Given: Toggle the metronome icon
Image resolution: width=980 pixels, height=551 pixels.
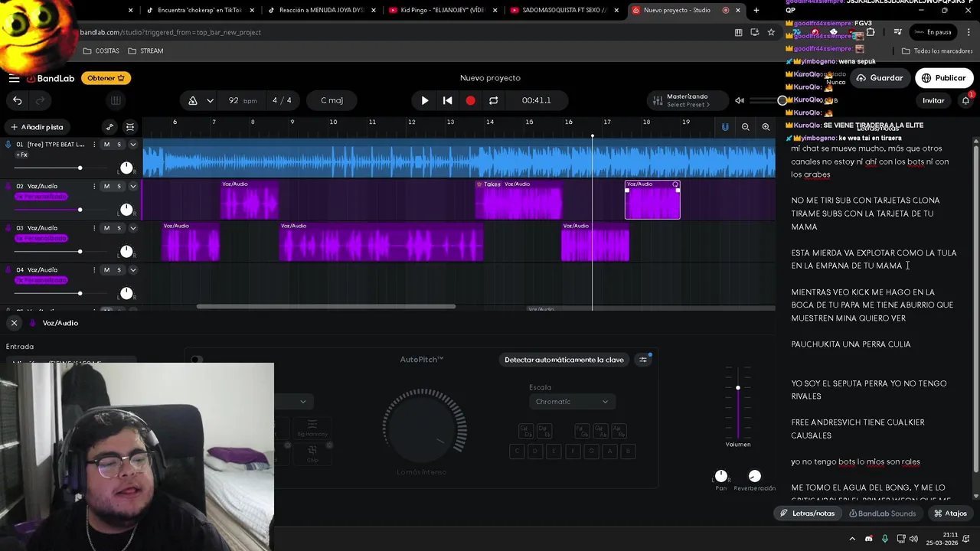Looking at the screenshot, I should (193, 100).
